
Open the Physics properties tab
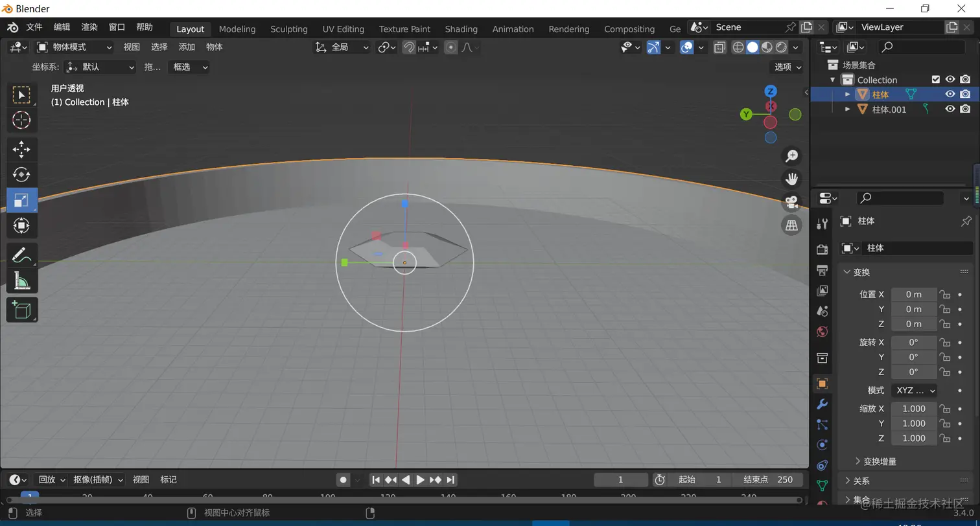coord(822,445)
